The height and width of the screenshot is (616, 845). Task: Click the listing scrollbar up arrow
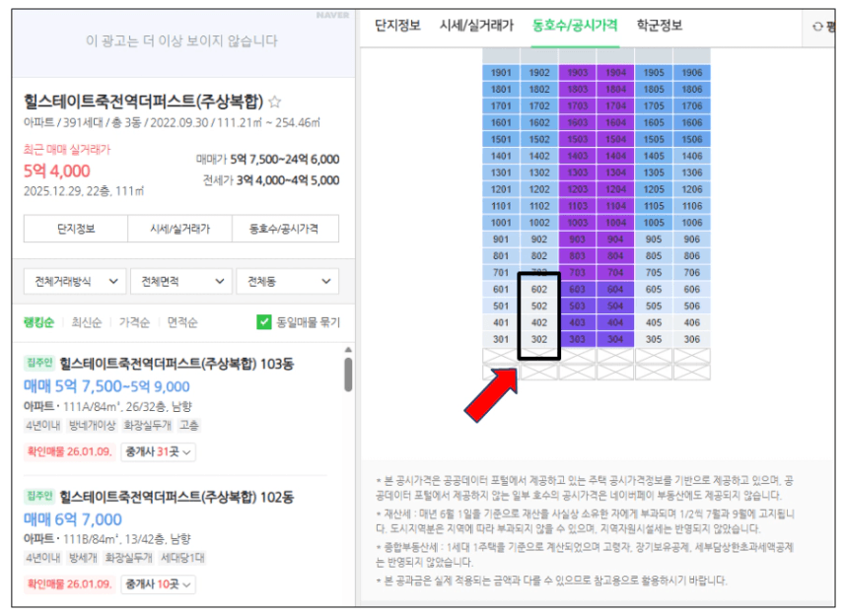[348, 350]
